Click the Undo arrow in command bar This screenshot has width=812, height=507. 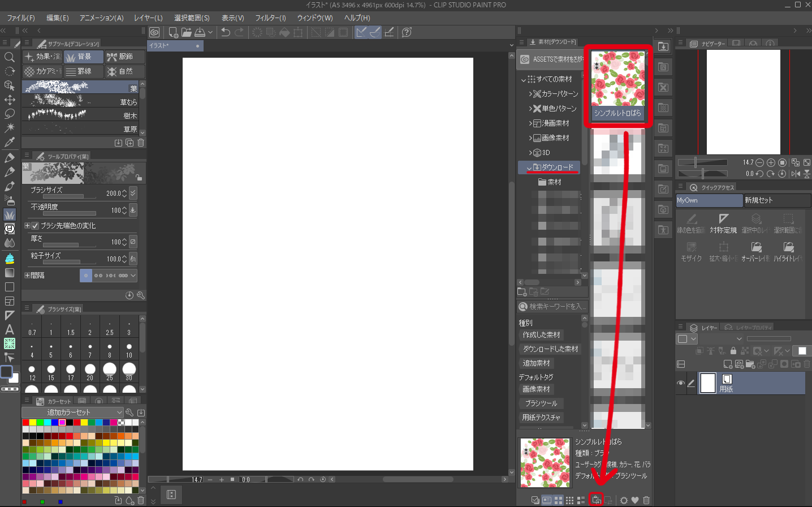226,32
